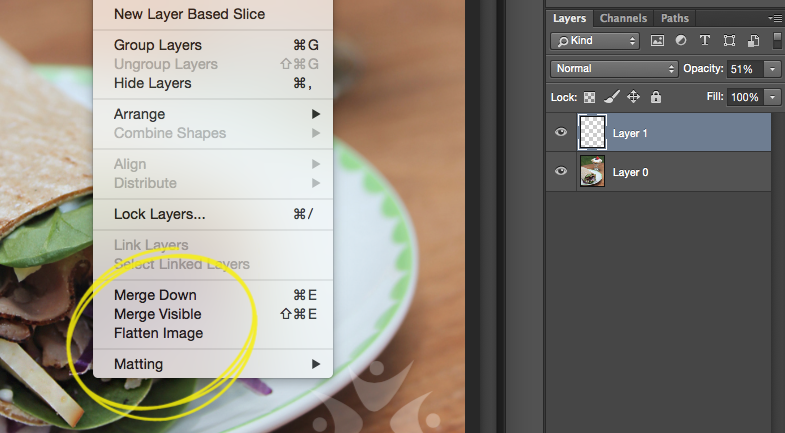Select Layer 0 thumbnail
This screenshot has height=433, width=785.
click(592, 171)
